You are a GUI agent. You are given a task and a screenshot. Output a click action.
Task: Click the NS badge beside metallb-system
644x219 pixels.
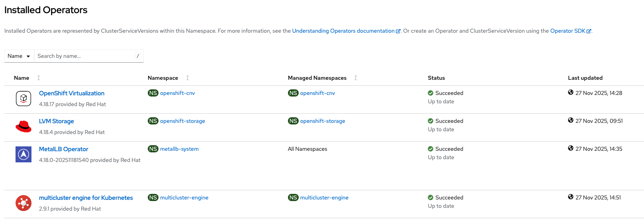click(153, 149)
